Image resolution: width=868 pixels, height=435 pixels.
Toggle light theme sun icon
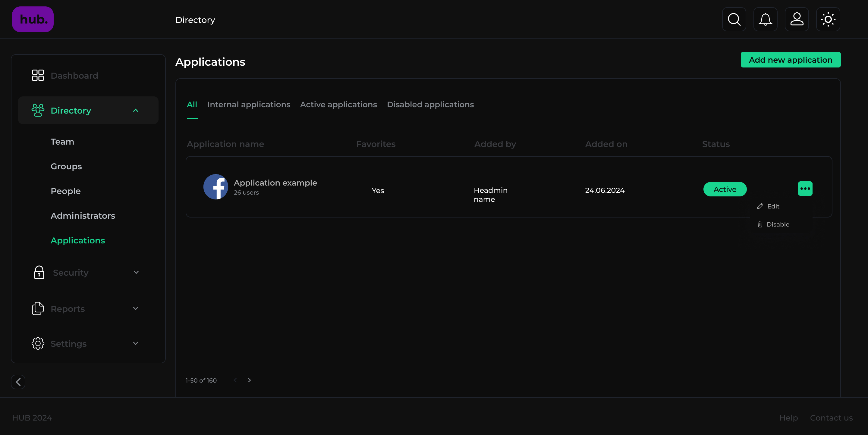coord(828,19)
